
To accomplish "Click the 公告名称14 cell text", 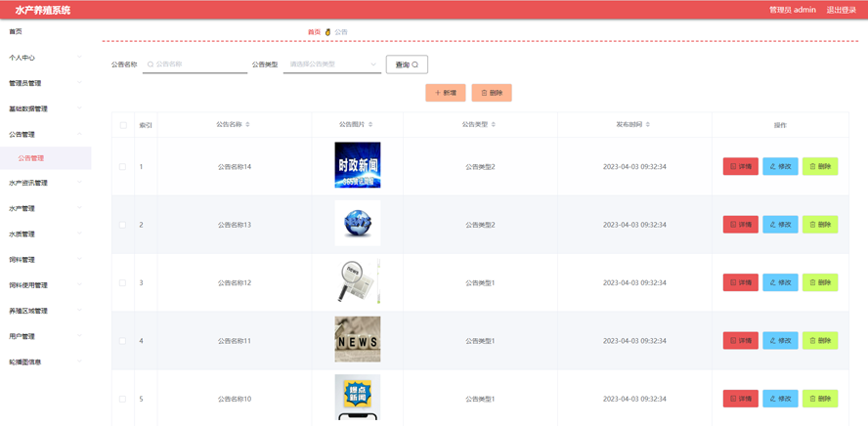I will [235, 166].
